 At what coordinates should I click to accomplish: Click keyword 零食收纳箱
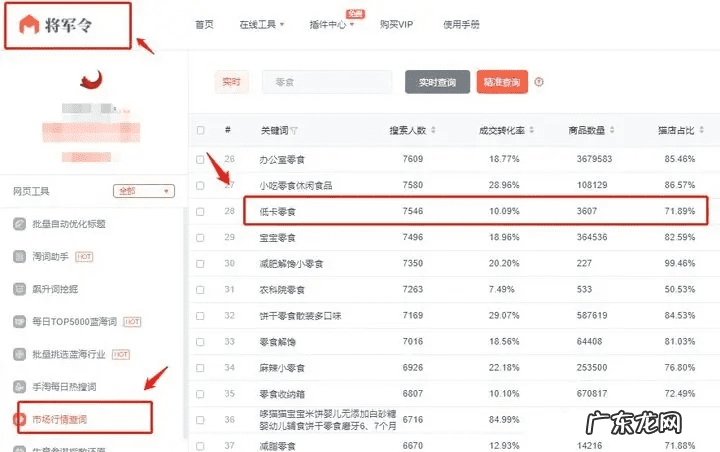[282, 394]
